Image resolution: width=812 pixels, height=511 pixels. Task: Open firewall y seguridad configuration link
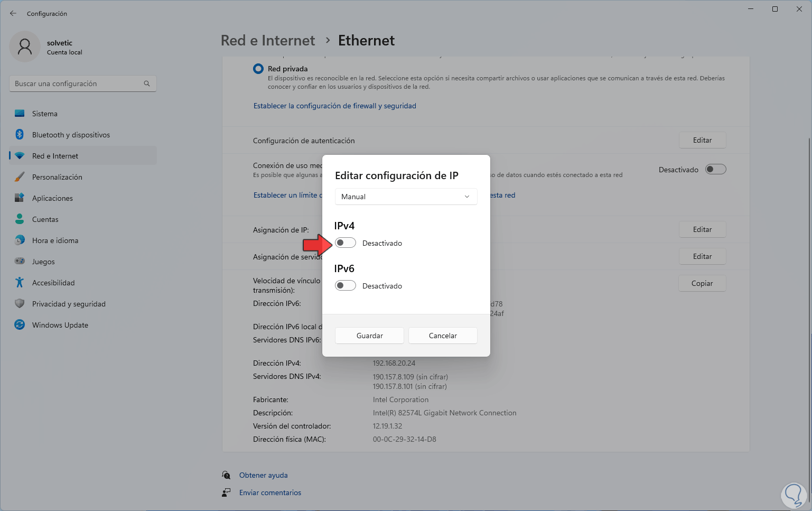pos(334,106)
